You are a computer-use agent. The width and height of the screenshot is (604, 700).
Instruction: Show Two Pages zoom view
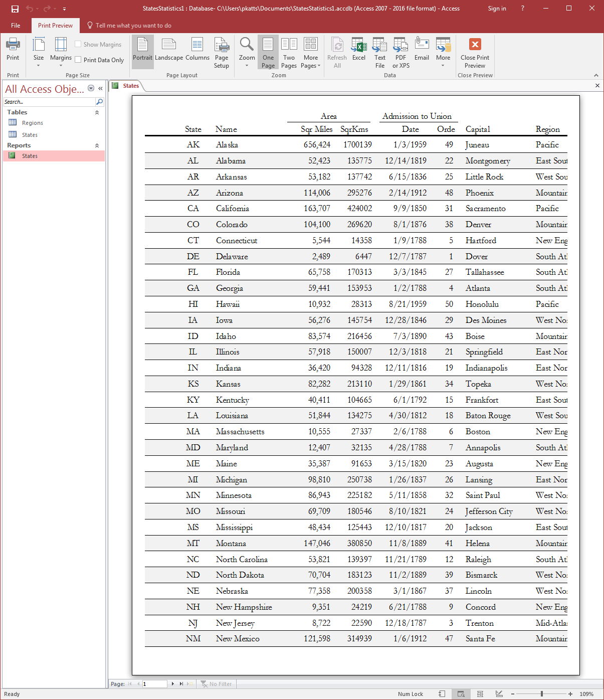coord(289,53)
